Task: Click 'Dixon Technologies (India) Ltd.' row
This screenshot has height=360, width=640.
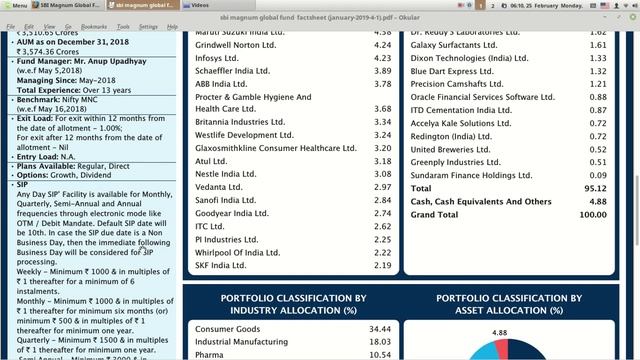Action: [x=509, y=58]
